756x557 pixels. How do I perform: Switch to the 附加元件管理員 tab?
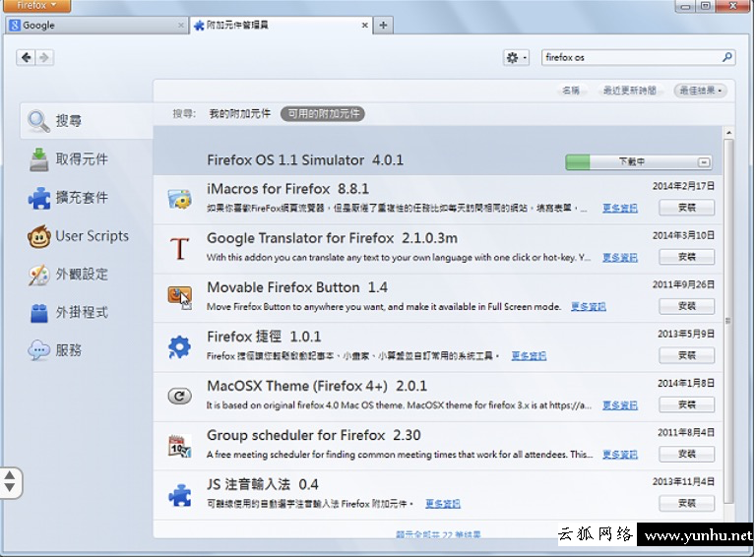pyautogui.click(x=282, y=25)
